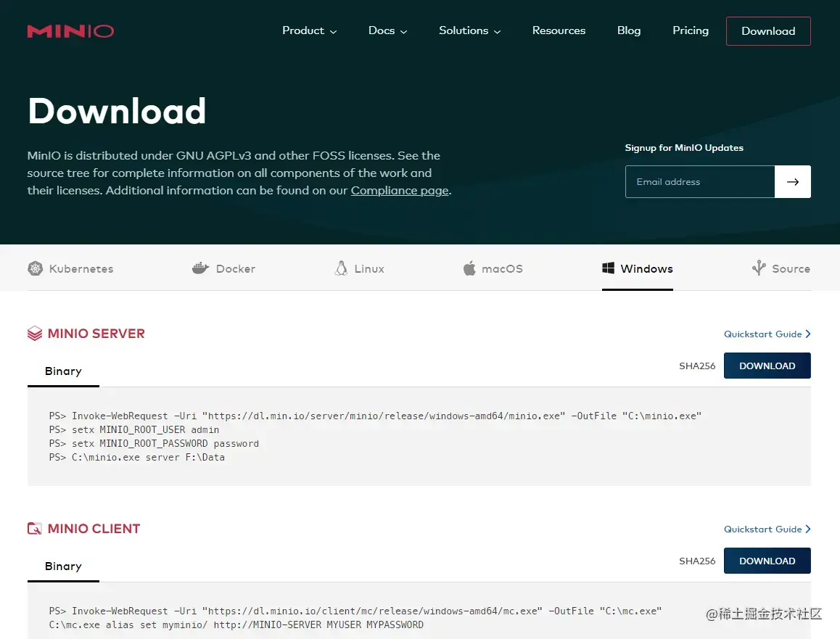Open the Blog page
The width and height of the screenshot is (840, 639).
point(629,30)
